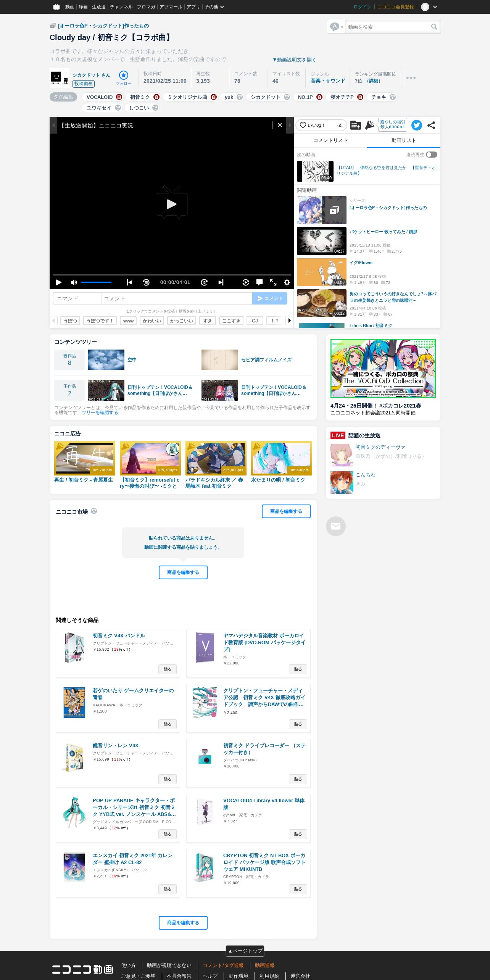
Task: Enter fullscreen mode
Action: (273, 282)
